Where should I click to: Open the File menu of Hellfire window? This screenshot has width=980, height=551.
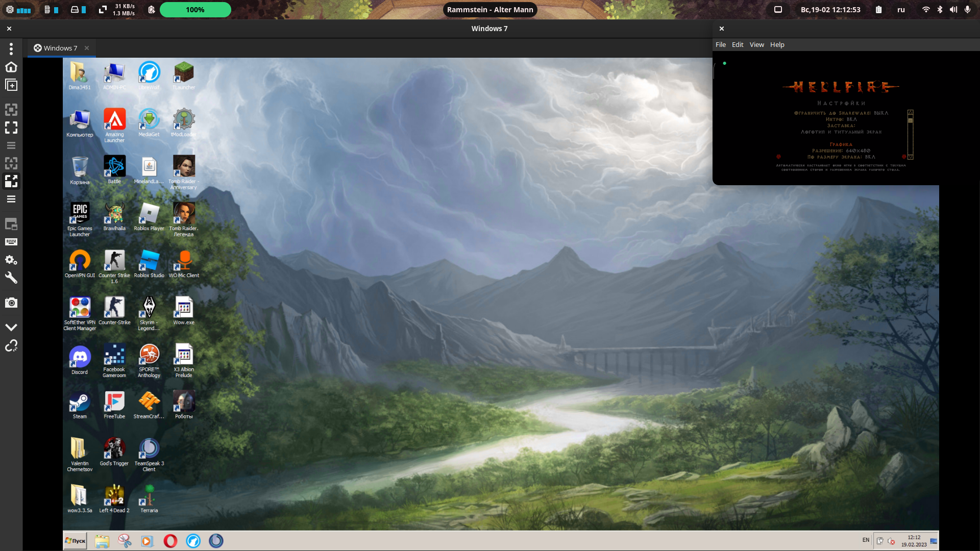point(720,45)
